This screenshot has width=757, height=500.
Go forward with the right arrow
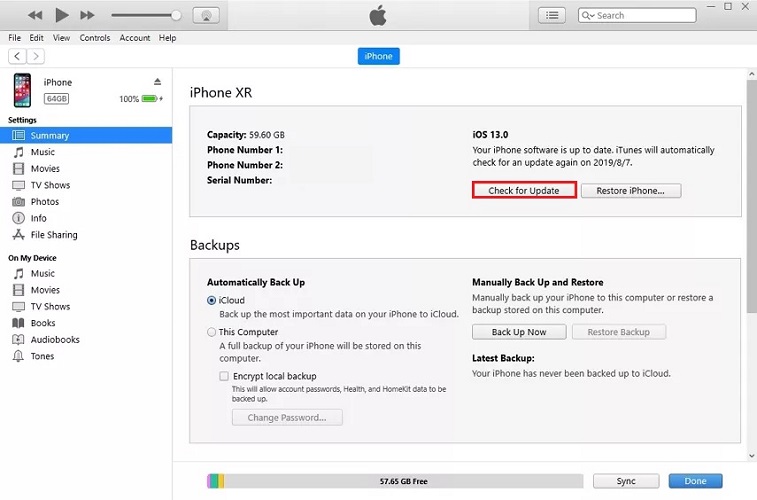(36, 56)
